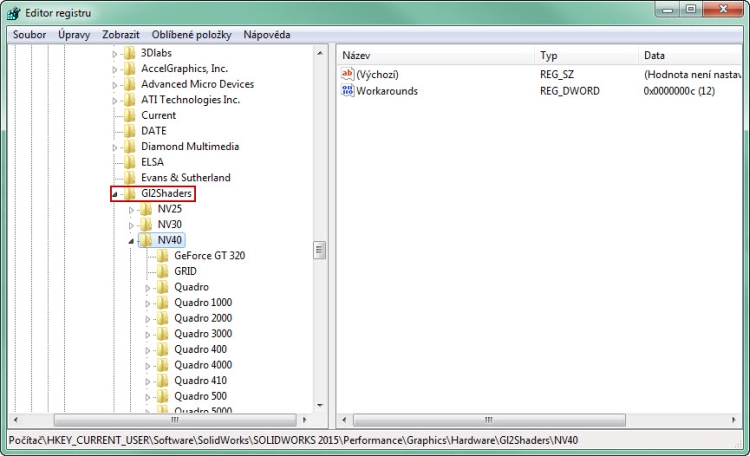The height and width of the screenshot is (456, 750).
Task: Click the Editor registru title bar icon
Action: (x=13, y=13)
